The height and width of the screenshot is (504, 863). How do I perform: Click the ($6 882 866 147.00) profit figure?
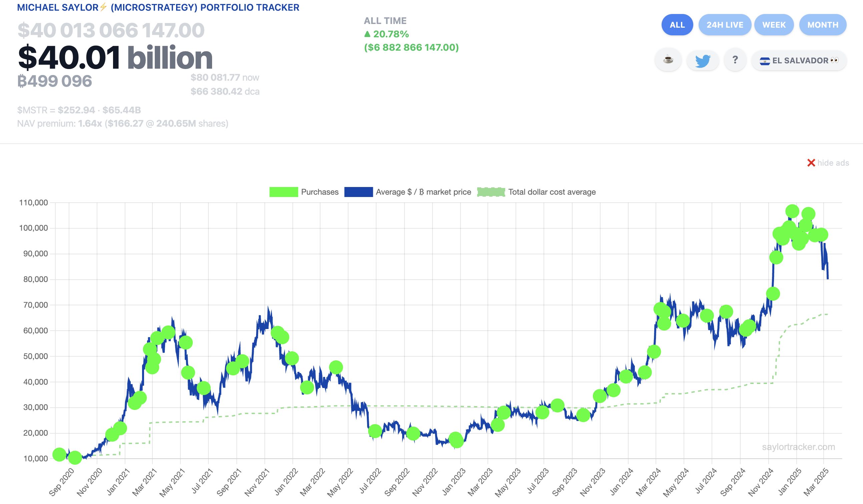[x=411, y=47]
